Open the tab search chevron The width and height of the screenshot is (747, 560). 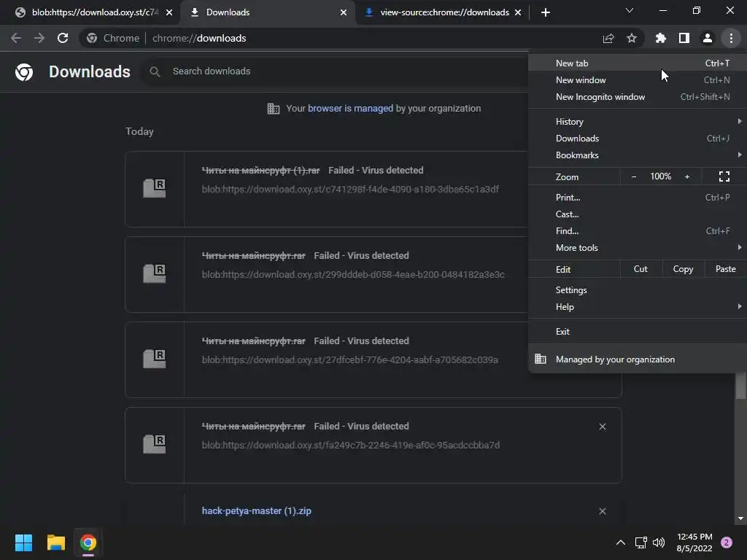coord(630,10)
